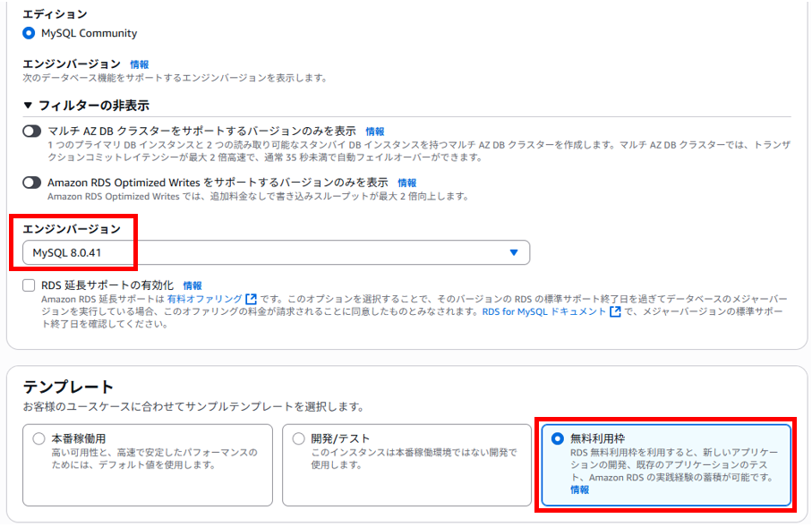Click the エンジンバージョン label above the dropdown

point(72,229)
